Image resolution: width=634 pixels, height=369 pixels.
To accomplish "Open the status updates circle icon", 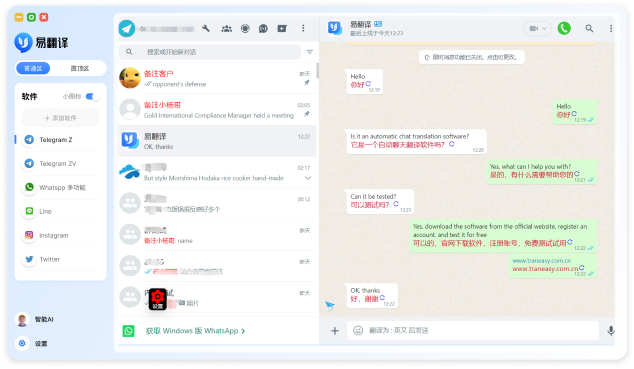I will click(245, 28).
